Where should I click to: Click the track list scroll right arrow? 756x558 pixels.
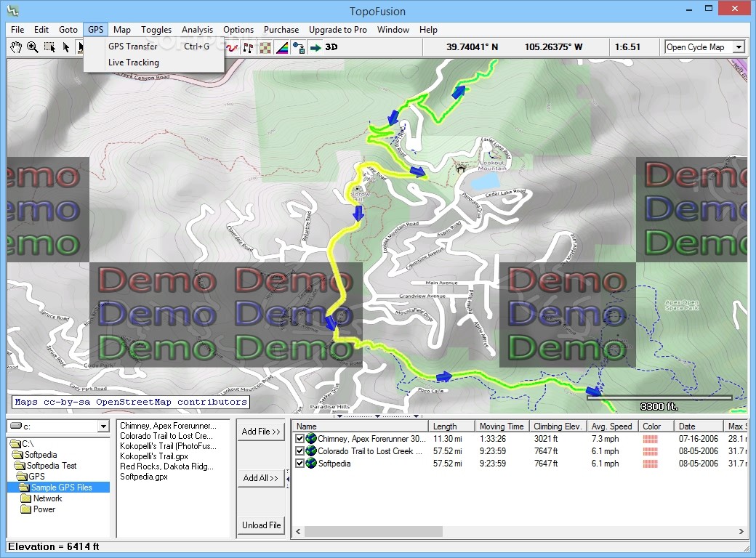click(741, 532)
